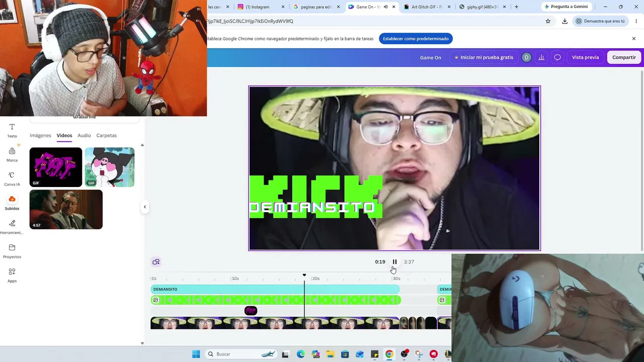The width and height of the screenshot is (644, 362).
Task: Select the main video clip strip
Action: pos(275,323)
